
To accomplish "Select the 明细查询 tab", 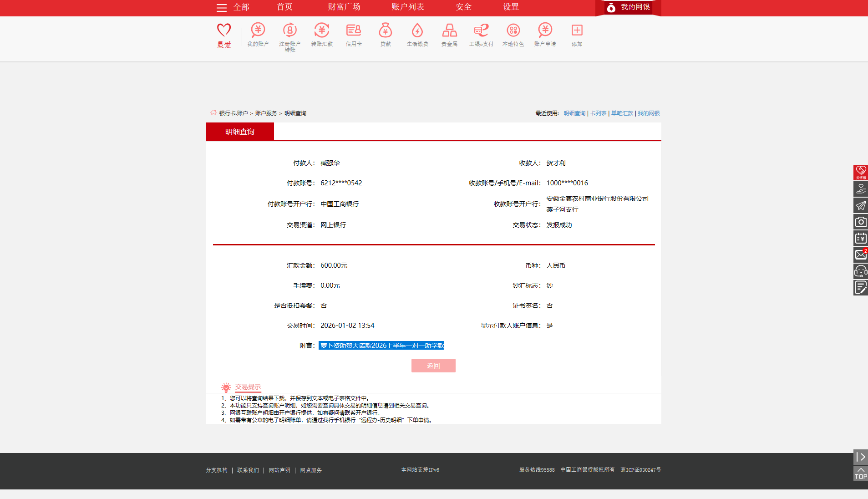I will (x=239, y=131).
